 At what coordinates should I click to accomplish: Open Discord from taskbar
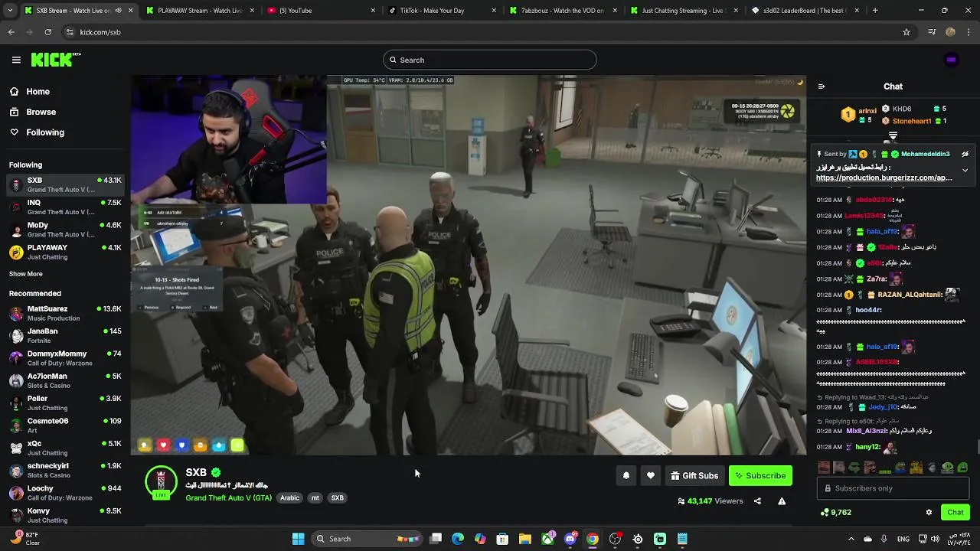click(570, 539)
